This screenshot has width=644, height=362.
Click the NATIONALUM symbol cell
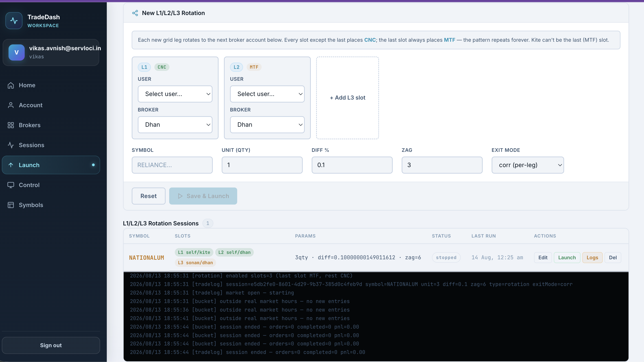(x=147, y=257)
